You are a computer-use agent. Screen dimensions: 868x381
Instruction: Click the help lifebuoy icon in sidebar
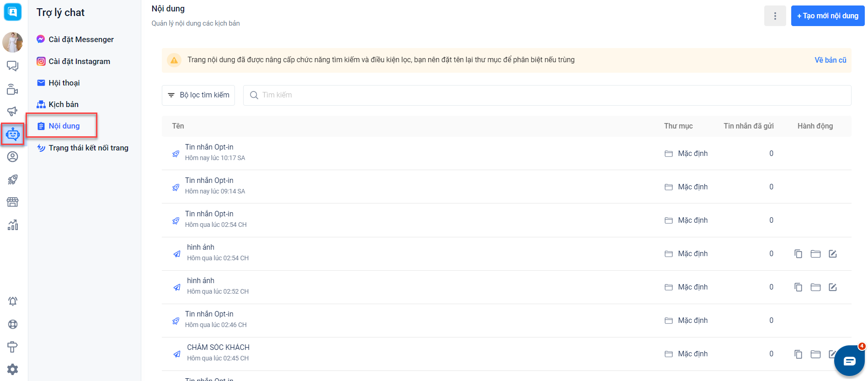coord(13,324)
